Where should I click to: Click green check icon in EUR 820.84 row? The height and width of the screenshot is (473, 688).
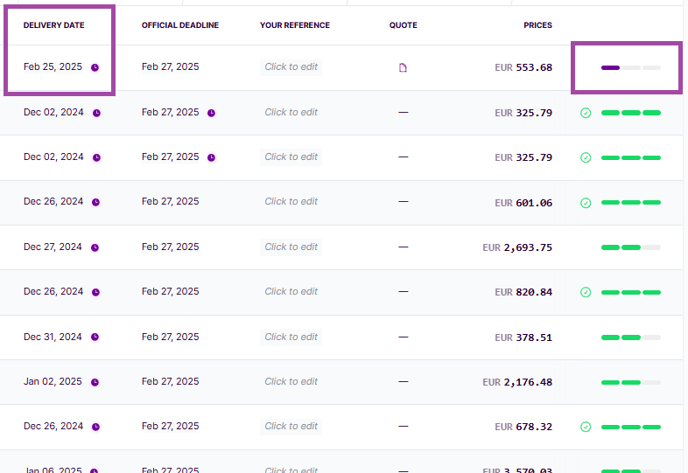pyautogui.click(x=586, y=293)
